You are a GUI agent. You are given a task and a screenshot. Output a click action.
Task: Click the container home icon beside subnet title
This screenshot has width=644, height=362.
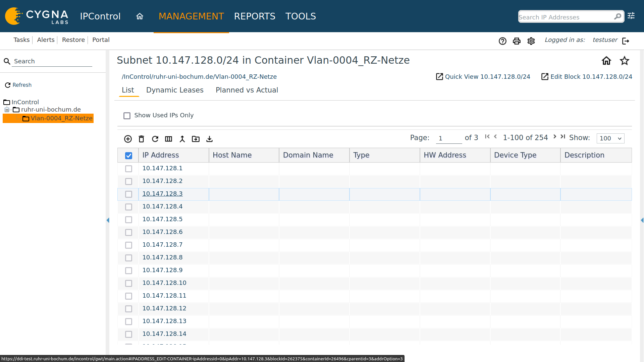(x=606, y=61)
